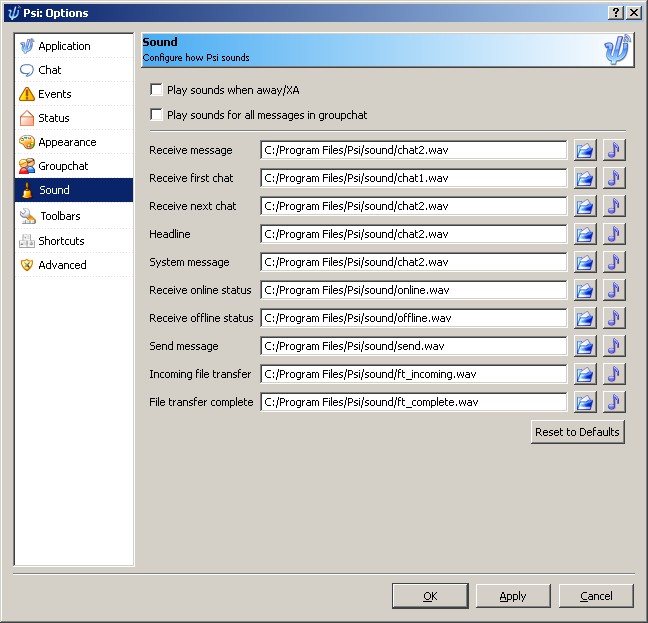Edit the Incoming file transfer sound path

tap(414, 374)
